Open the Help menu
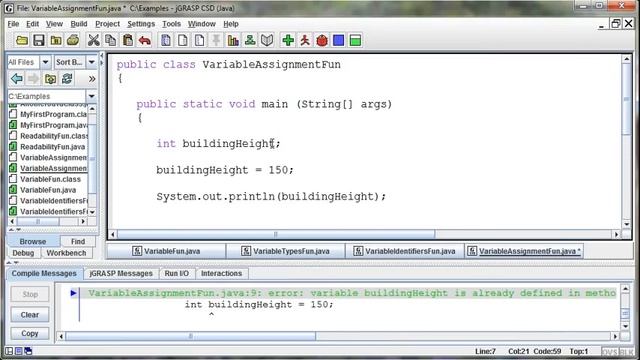Image resolution: width=640 pixels, height=360 pixels. pos(231,24)
